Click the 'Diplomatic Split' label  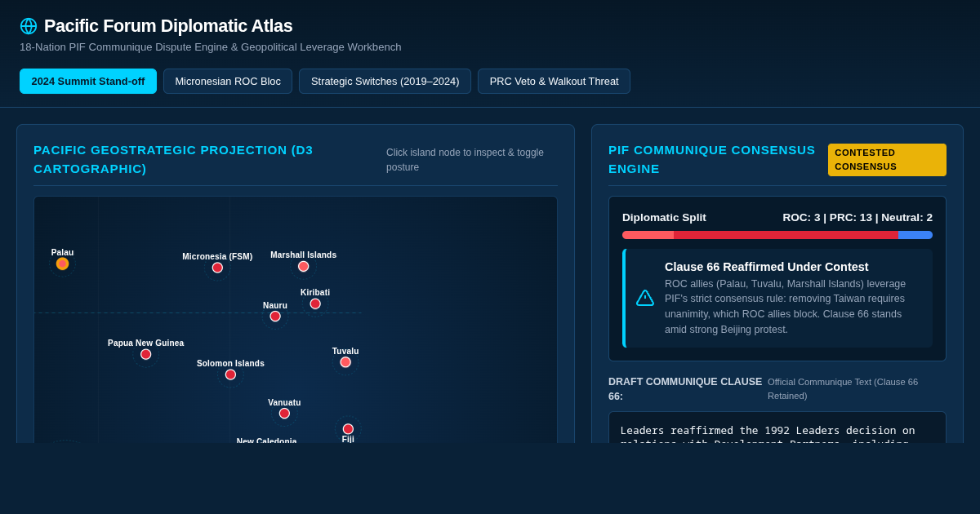664,217
